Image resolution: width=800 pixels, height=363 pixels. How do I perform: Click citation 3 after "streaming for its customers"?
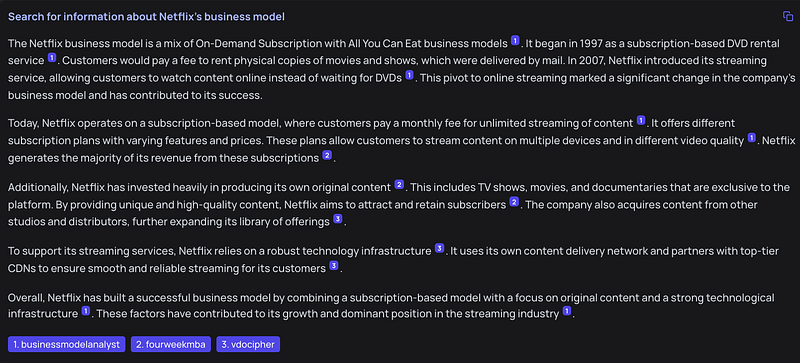pyautogui.click(x=334, y=265)
